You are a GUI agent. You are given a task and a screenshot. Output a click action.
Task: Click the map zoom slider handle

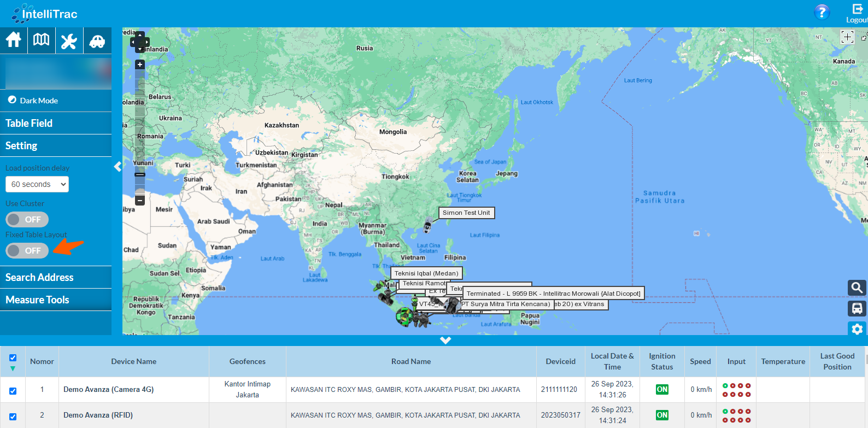coord(140,175)
